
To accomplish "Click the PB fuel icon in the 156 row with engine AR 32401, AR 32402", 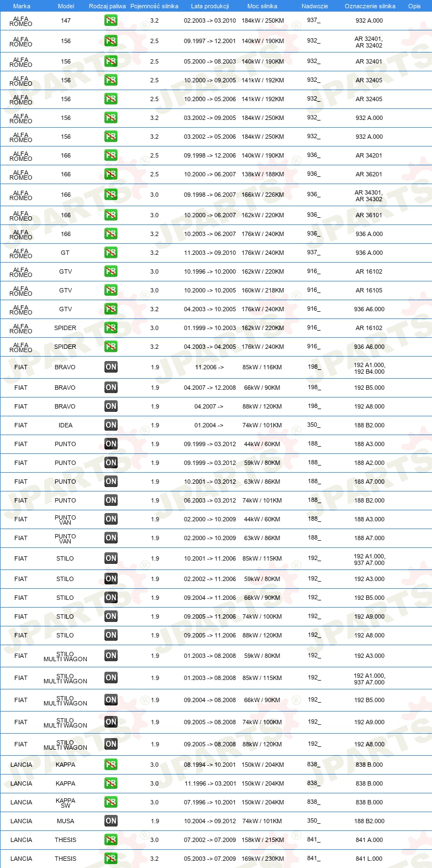I will 111,41.
